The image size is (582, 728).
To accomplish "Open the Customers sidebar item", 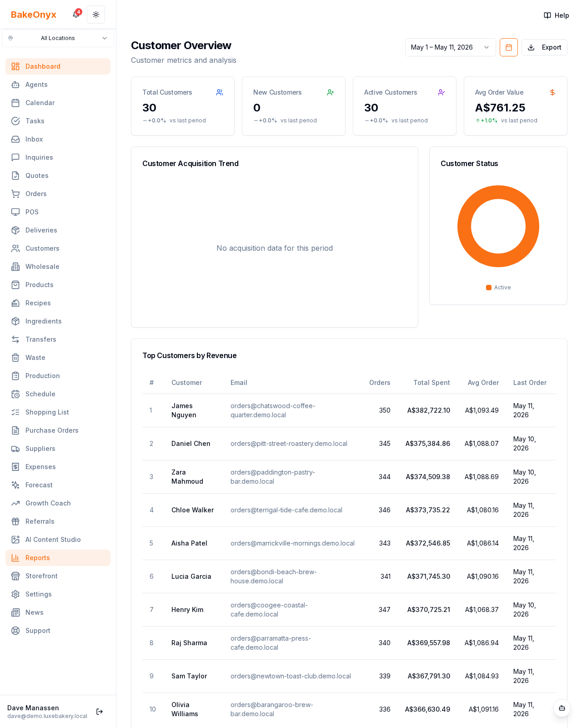I will [x=58, y=248].
